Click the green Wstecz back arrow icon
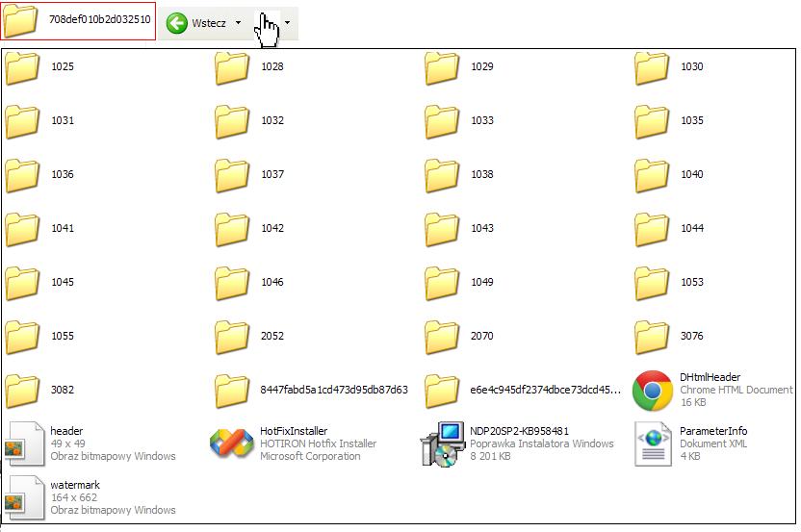 click(177, 23)
